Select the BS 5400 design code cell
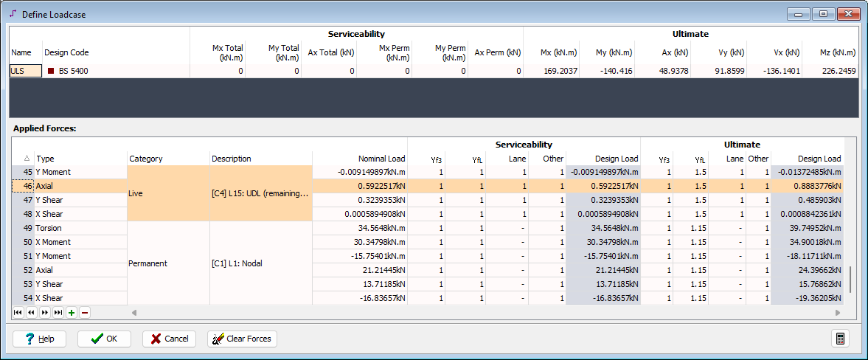Screen dimensions: 868x360 point(117,71)
